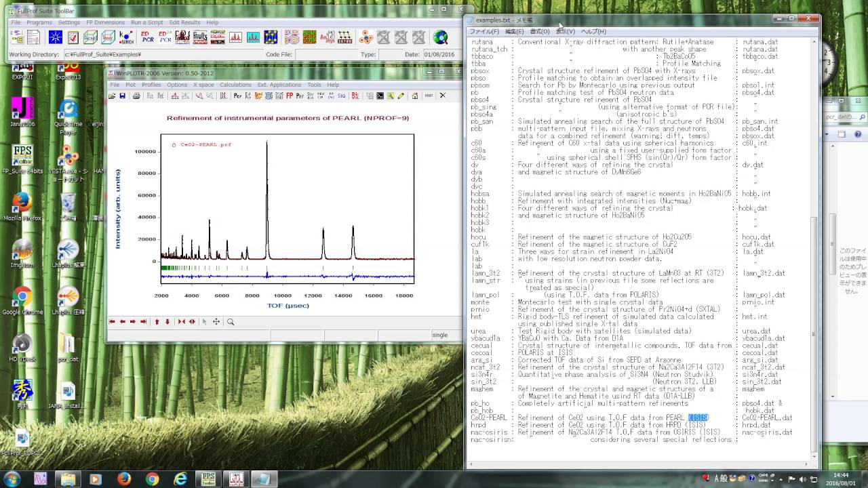Click the Notepad horizontal scrollbar
Image resolution: width=868 pixels, height=488 pixels.
pyautogui.click(x=639, y=464)
